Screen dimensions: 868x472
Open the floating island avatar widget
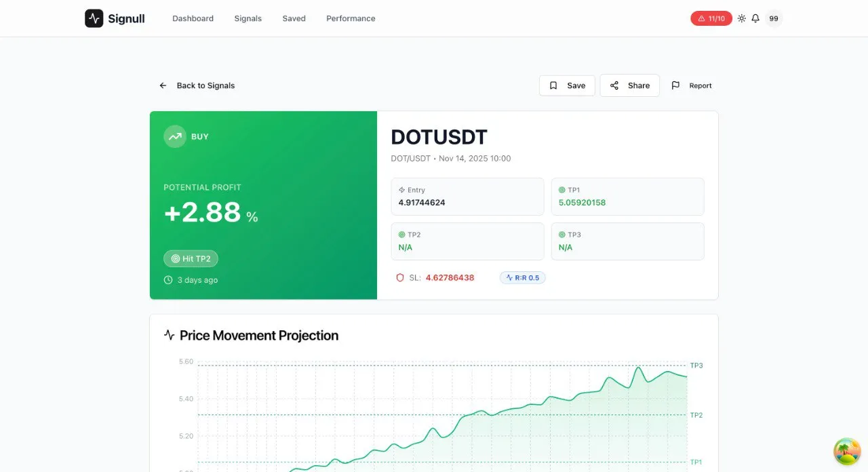pyautogui.click(x=846, y=452)
